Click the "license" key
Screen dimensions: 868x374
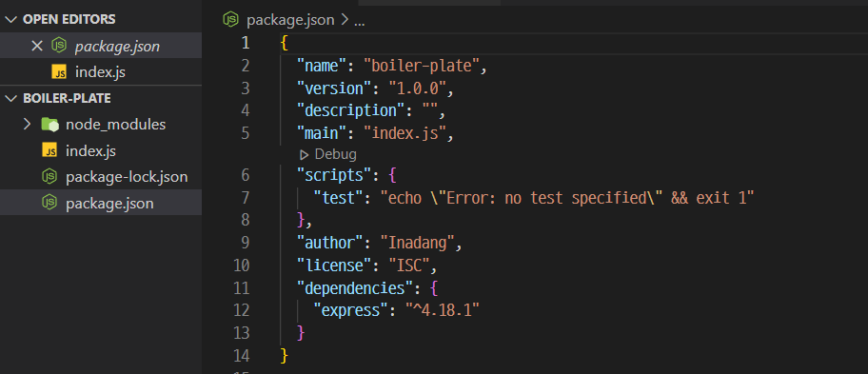point(334,266)
